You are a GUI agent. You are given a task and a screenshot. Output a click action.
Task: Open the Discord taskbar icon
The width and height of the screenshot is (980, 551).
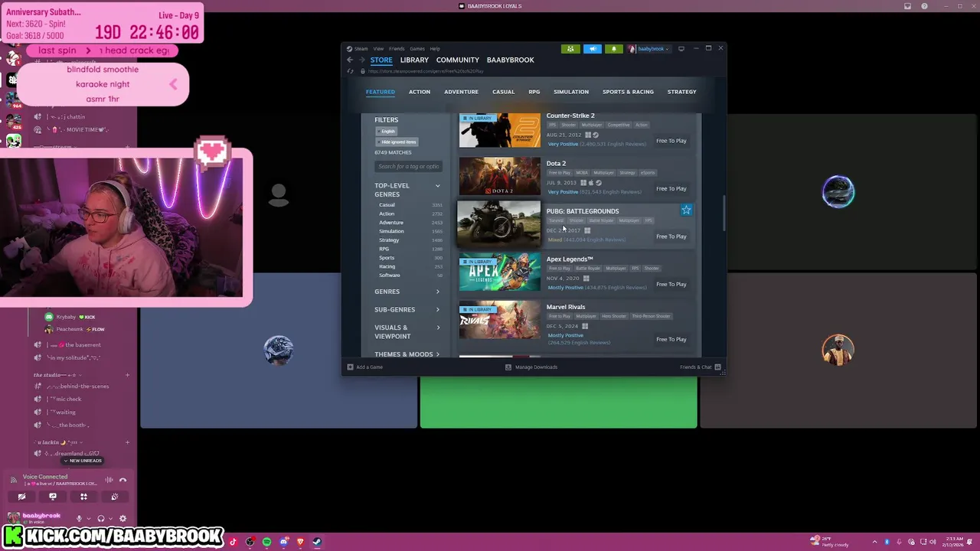pyautogui.click(x=284, y=542)
